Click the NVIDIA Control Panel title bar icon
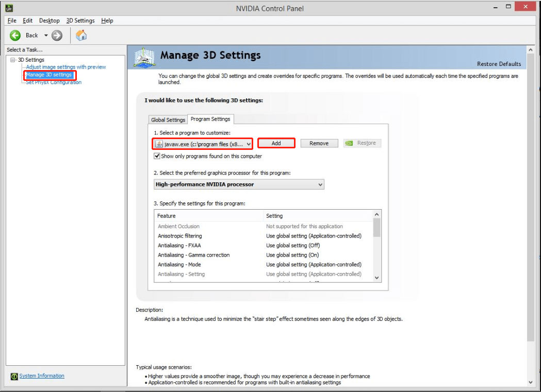The image size is (541, 392). (x=9, y=8)
